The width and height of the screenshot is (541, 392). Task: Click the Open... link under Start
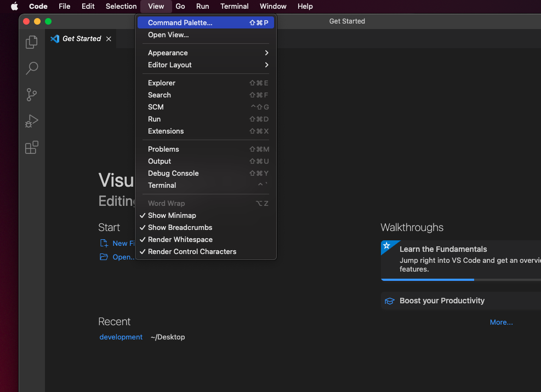[x=123, y=257]
